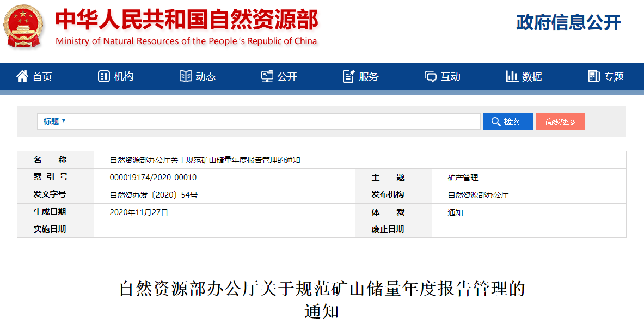Open the 数据 navigation menu item
The width and height of the screenshot is (644, 330).
pyautogui.click(x=532, y=77)
